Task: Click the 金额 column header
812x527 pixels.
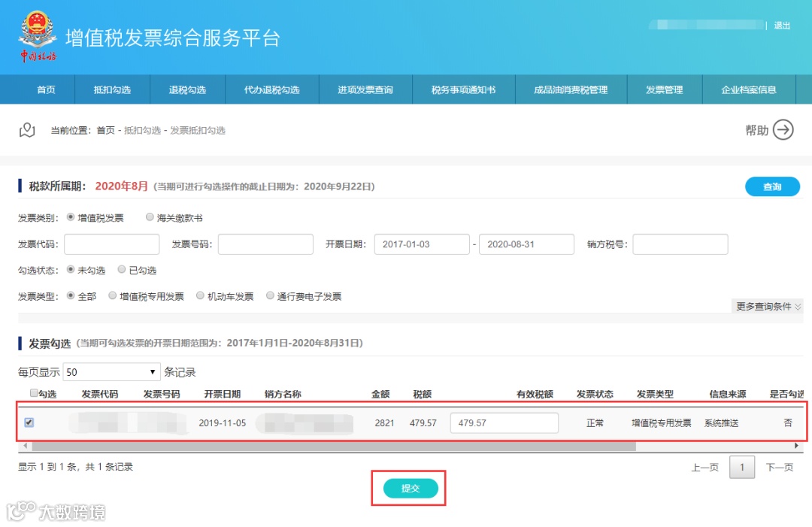Action: [x=380, y=394]
